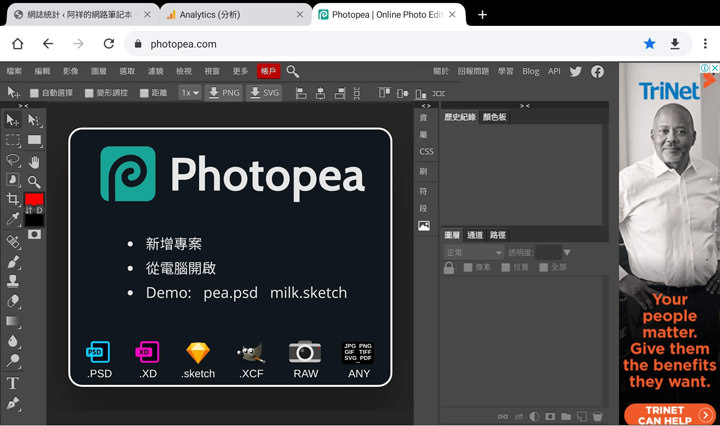This screenshot has width=720, height=426.
Task: Toggle Quick Mask mode icon
Action: tap(34, 235)
